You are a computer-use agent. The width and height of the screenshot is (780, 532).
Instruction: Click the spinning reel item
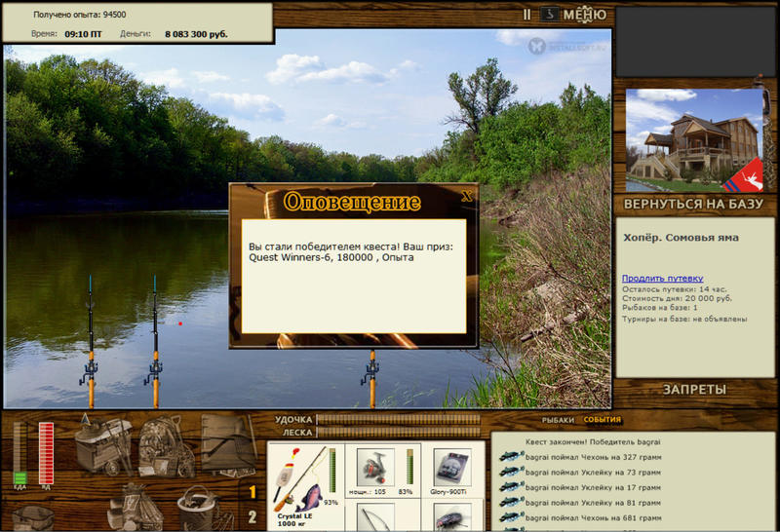[375, 468]
